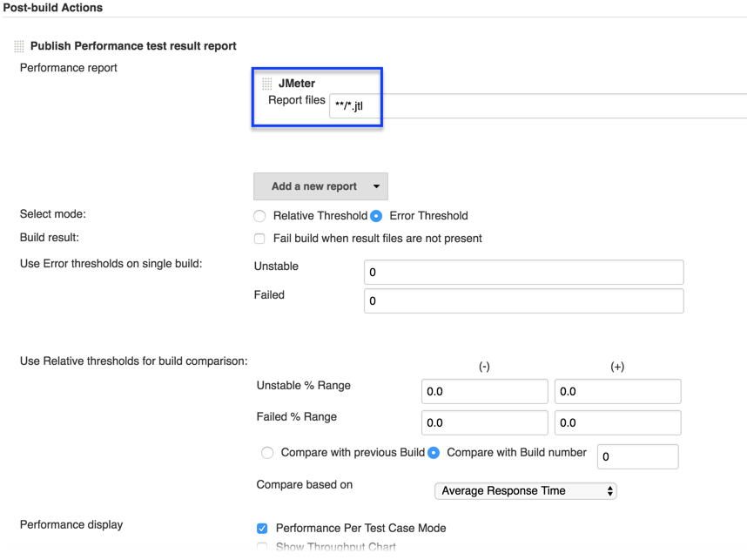Toggle the Show Throughput Chart checkbox

(x=262, y=548)
